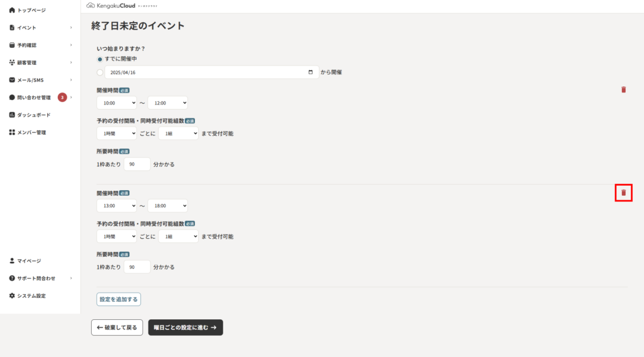Viewport: 644px width, 357px height.
Task: Open the 10:00 start time dropdown
Action: click(116, 103)
